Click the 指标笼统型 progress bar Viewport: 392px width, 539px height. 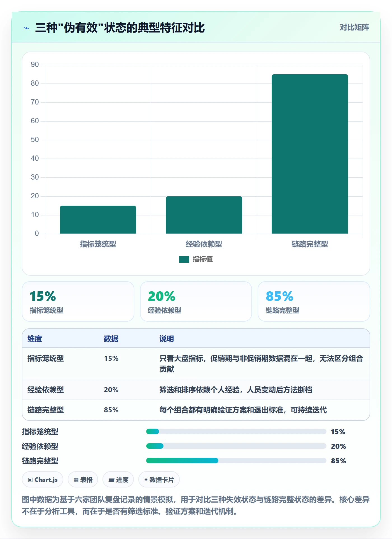click(x=236, y=431)
